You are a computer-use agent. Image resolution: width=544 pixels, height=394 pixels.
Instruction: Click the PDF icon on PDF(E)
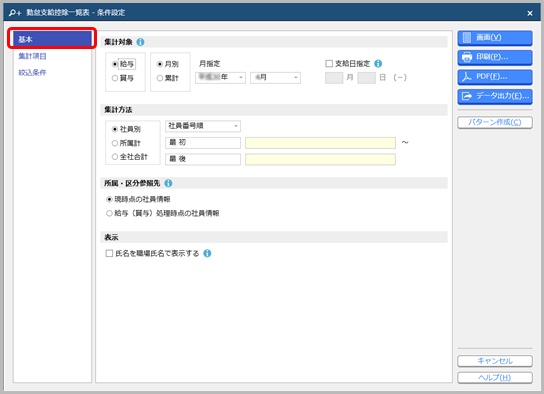[467, 77]
